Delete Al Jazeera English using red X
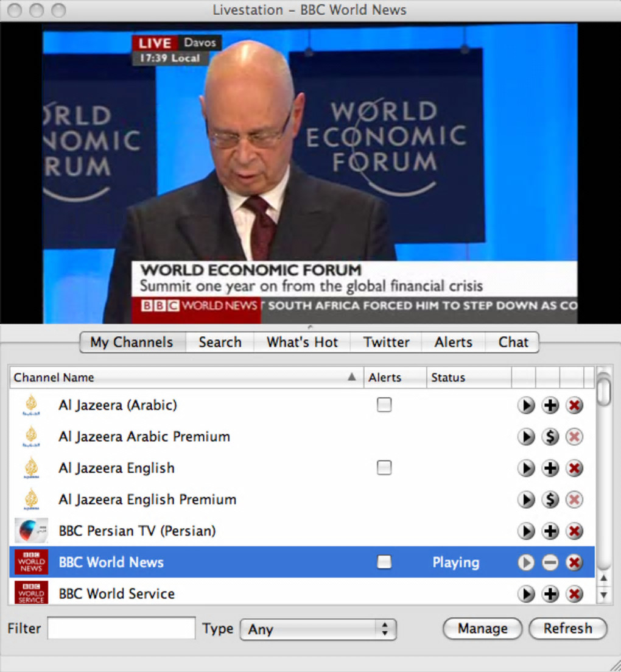 (x=574, y=468)
